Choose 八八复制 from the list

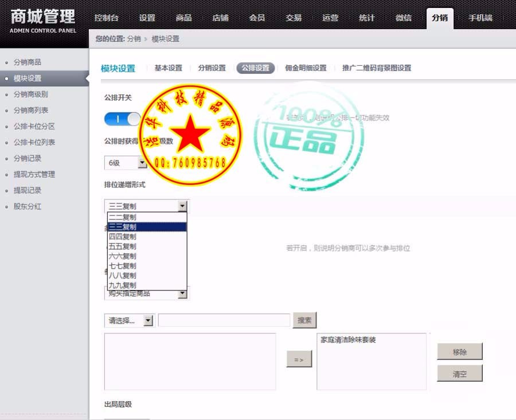tap(147, 275)
